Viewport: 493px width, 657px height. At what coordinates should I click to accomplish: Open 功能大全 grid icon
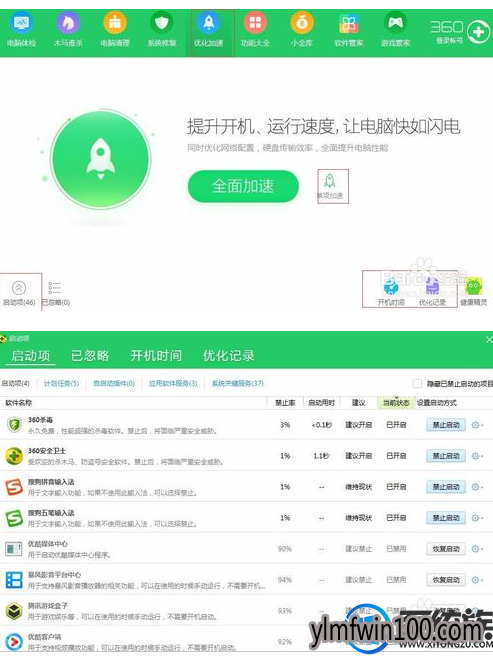[x=256, y=23]
